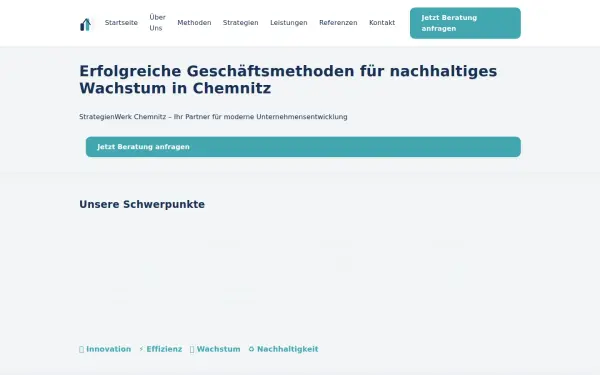Open the Strategien menu item
This screenshot has height=375, width=600.
pyautogui.click(x=241, y=23)
